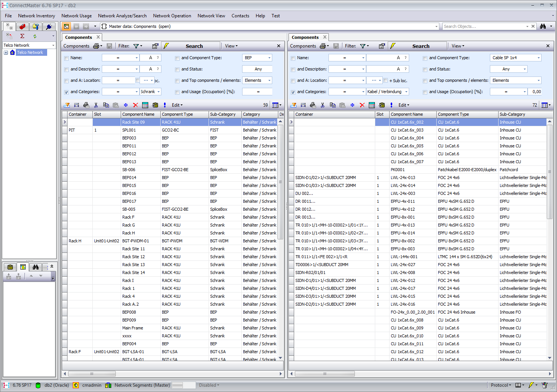This screenshot has width=557, height=392.
Task: Open hammer tools tab in navigator panel
Action: coord(36,26)
